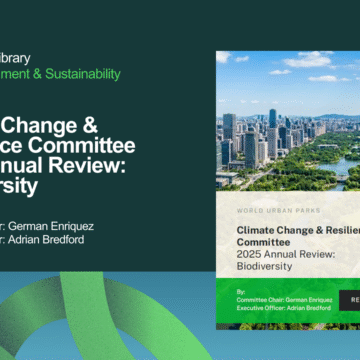Click 'Executive Officer: Adrian Bredford' on green footer

tap(284, 308)
